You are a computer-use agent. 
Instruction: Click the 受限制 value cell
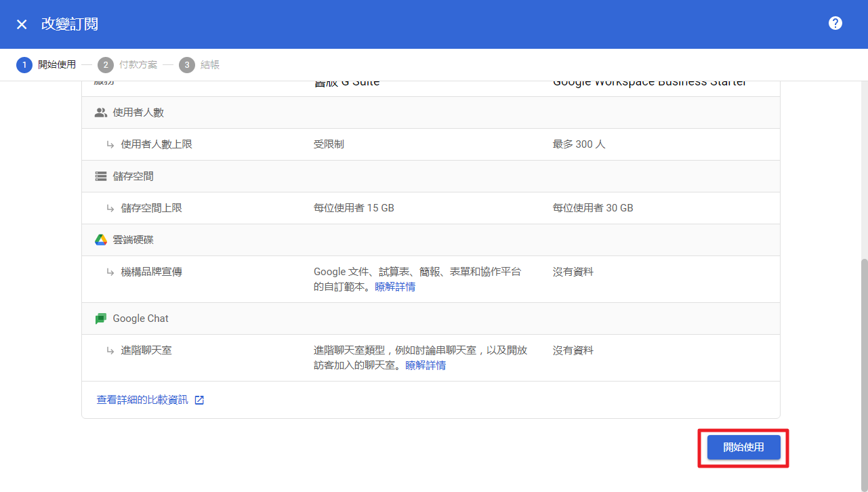(329, 144)
